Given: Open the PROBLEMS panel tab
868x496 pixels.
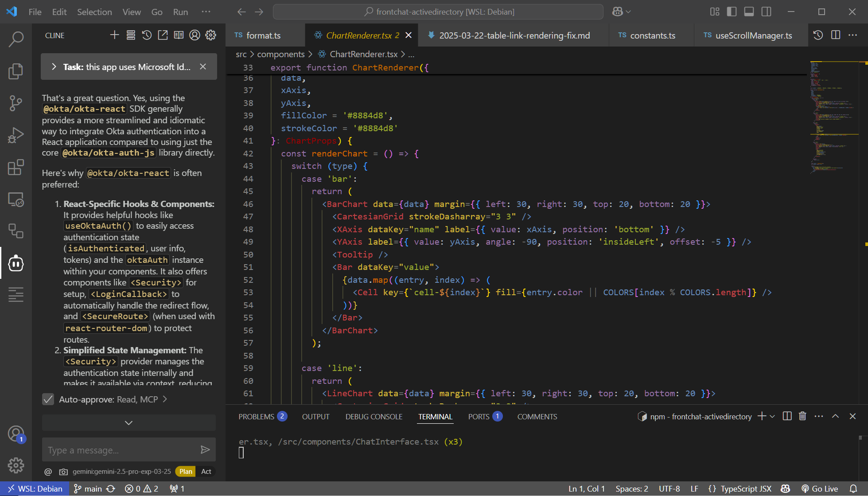Looking at the screenshot, I should point(262,417).
